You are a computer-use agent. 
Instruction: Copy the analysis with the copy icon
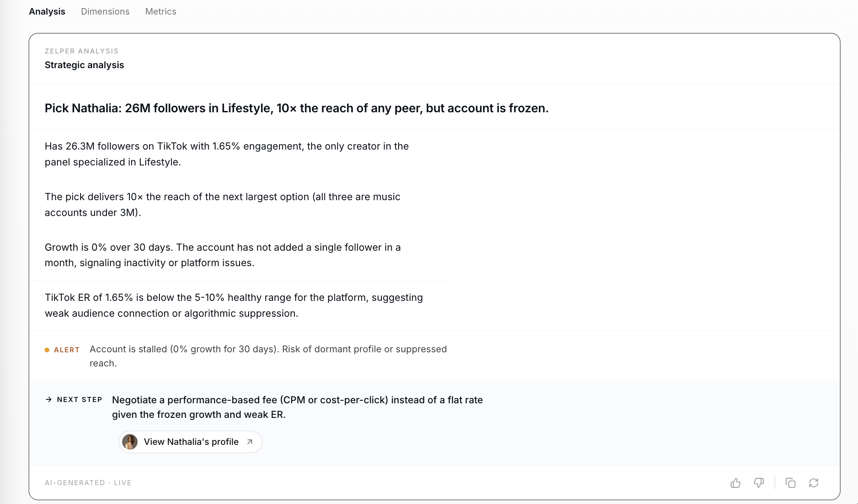pyautogui.click(x=790, y=483)
